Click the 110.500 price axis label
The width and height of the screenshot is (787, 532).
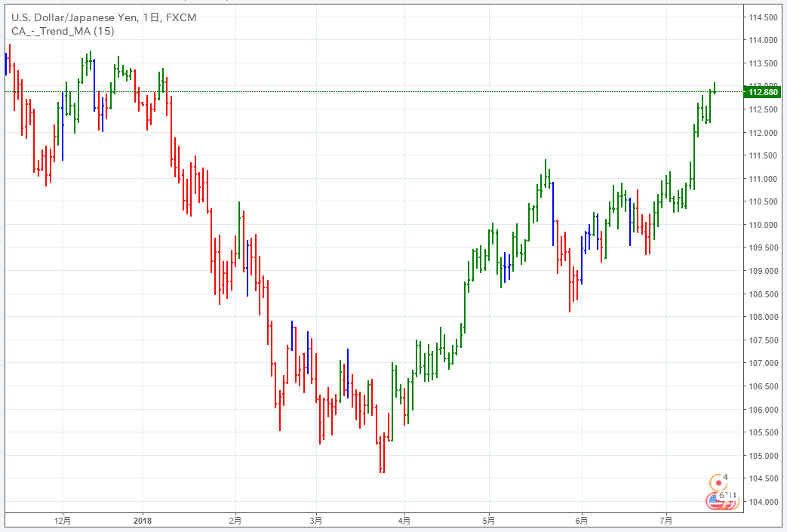(x=763, y=201)
